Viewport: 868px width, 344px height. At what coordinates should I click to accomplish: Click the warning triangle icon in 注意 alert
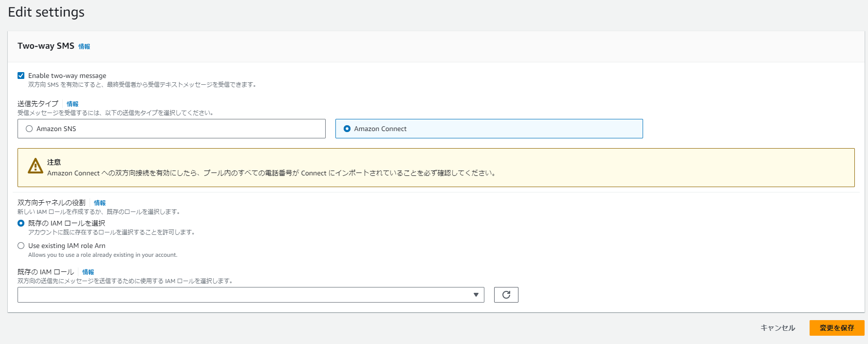(x=36, y=166)
